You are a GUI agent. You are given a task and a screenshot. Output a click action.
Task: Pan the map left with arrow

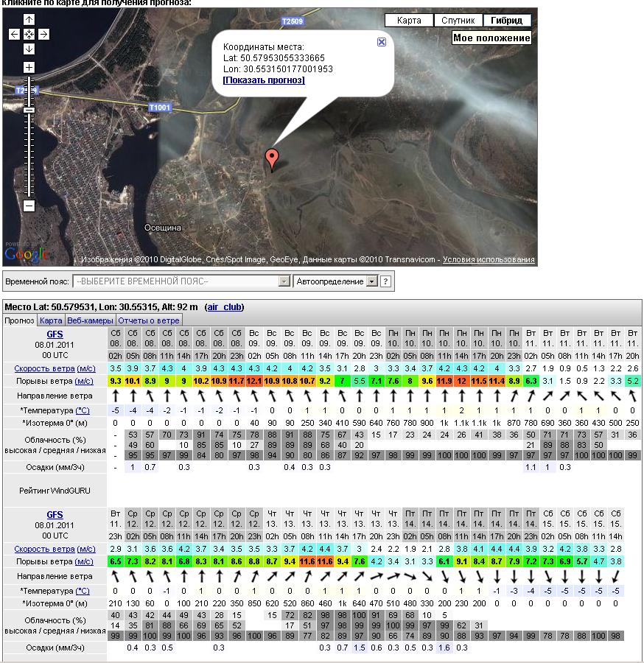15,34
